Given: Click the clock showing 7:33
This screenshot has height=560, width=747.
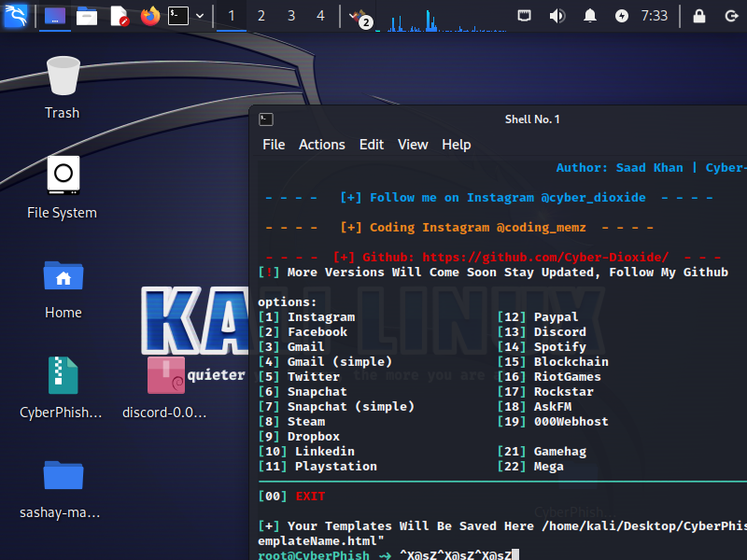Looking at the screenshot, I should pos(655,16).
